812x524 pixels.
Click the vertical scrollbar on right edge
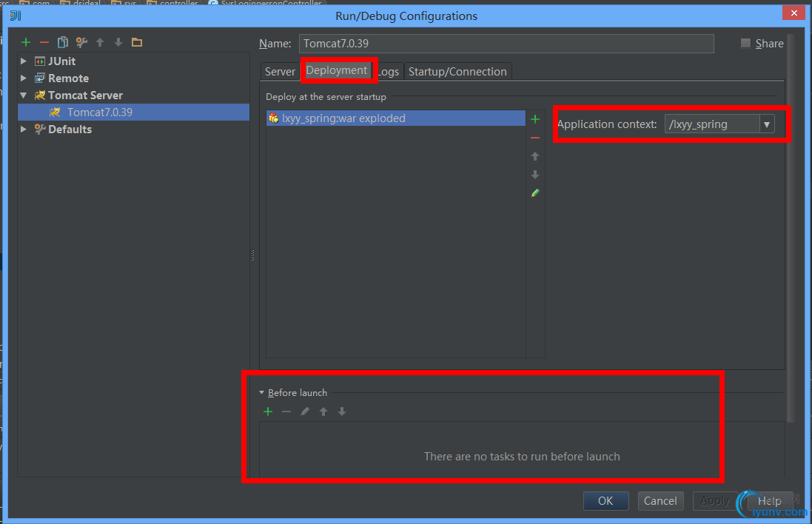click(791, 228)
